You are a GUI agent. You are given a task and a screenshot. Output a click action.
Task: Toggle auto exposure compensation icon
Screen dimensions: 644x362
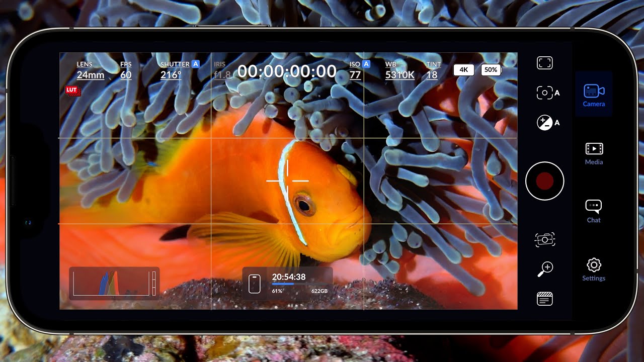pos(548,123)
